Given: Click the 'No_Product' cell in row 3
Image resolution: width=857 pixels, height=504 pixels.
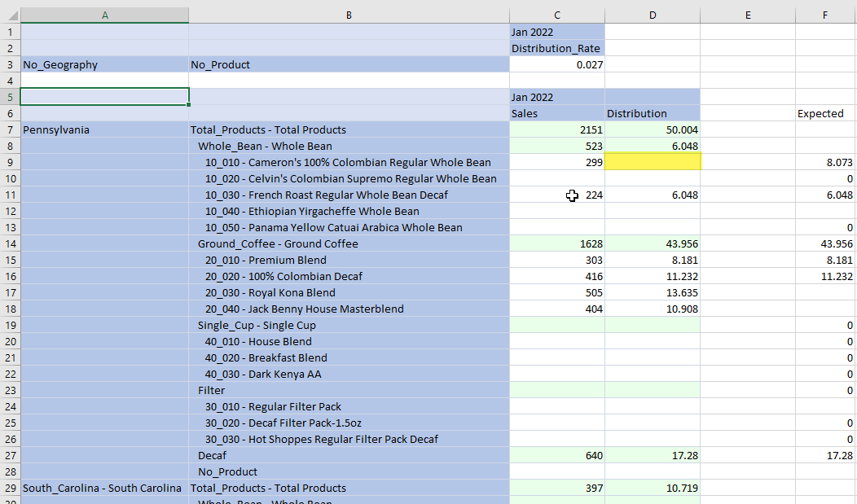Looking at the screenshot, I should (349, 64).
